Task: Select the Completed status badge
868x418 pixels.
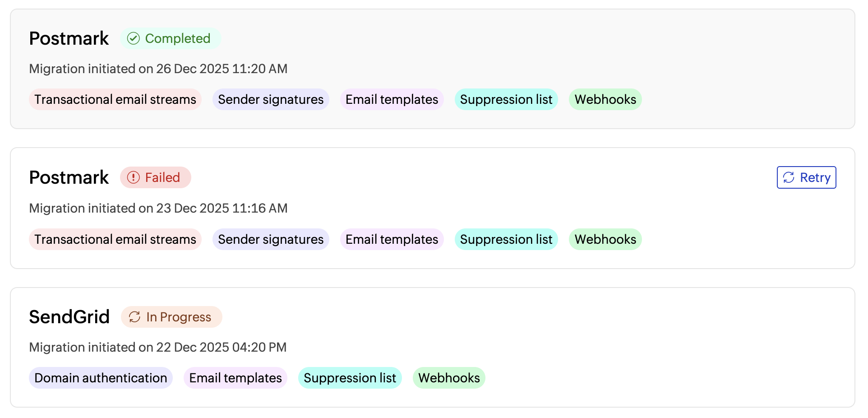Action: [171, 38]
